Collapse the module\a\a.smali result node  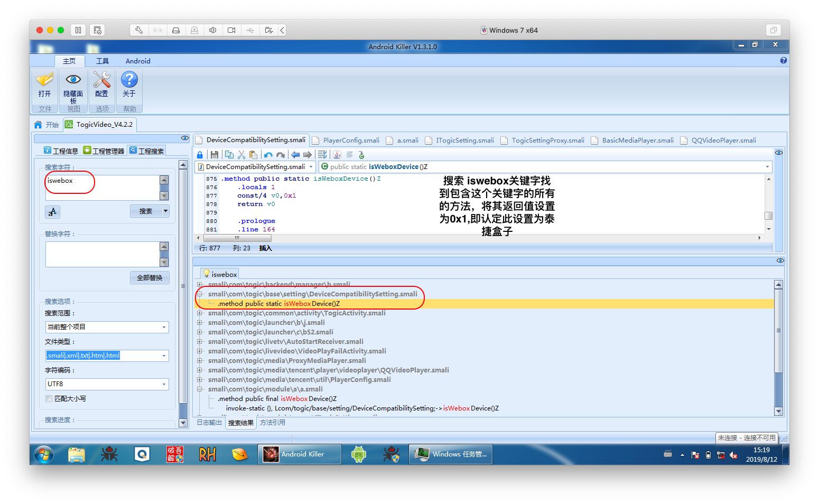(x=200, y=389)
